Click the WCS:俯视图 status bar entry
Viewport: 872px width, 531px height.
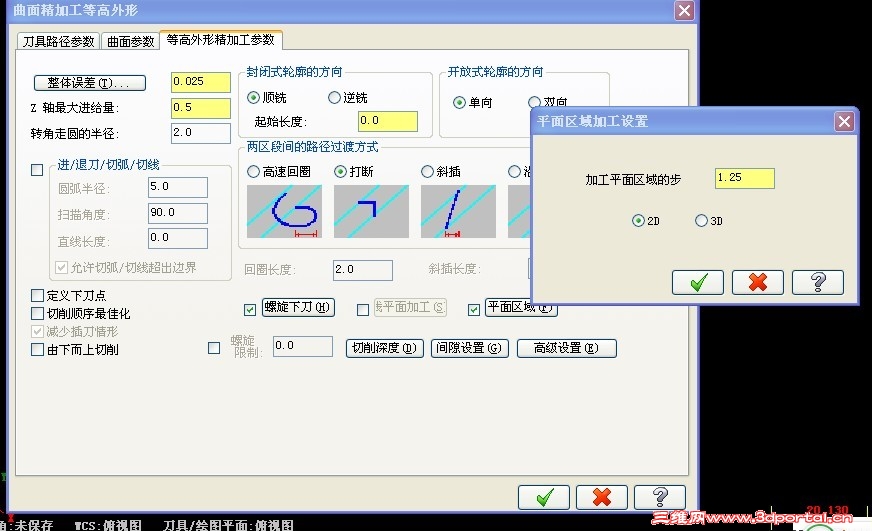click(108, 525)
